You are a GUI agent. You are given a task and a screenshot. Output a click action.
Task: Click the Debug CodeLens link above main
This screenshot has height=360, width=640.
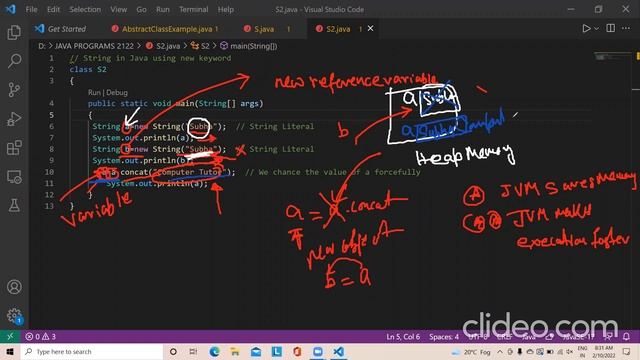(x=117, y=93)
